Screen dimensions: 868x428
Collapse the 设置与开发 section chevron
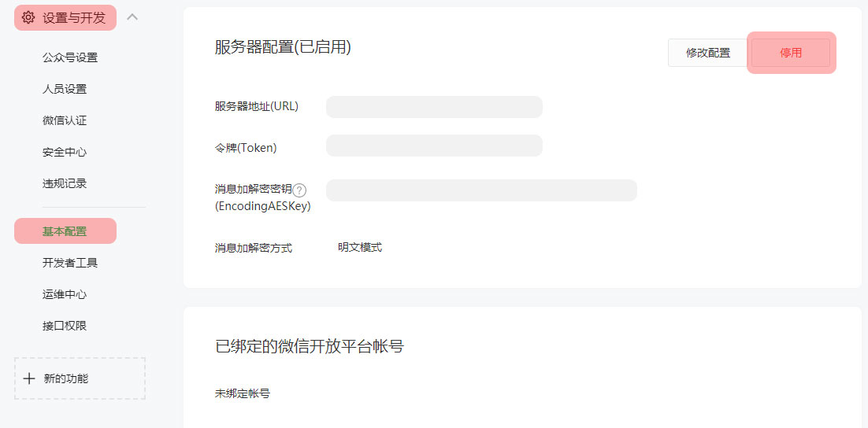click(132, 17)
